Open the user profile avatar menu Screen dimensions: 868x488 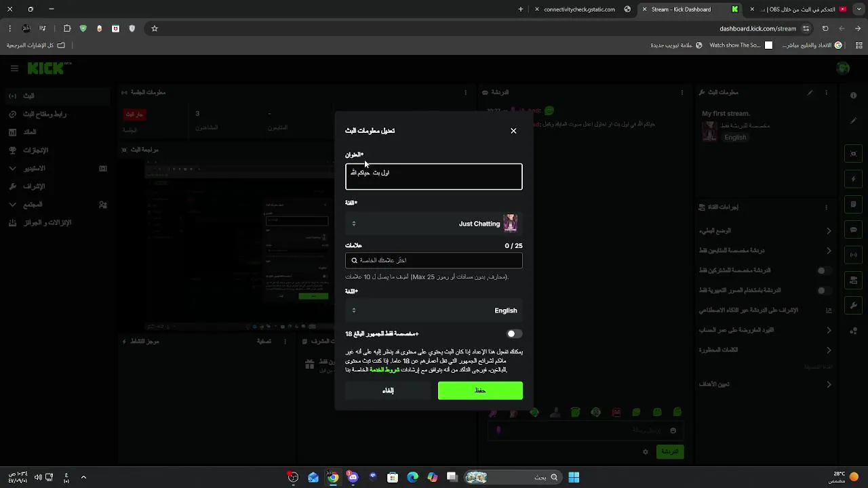(x=843, y=68)
